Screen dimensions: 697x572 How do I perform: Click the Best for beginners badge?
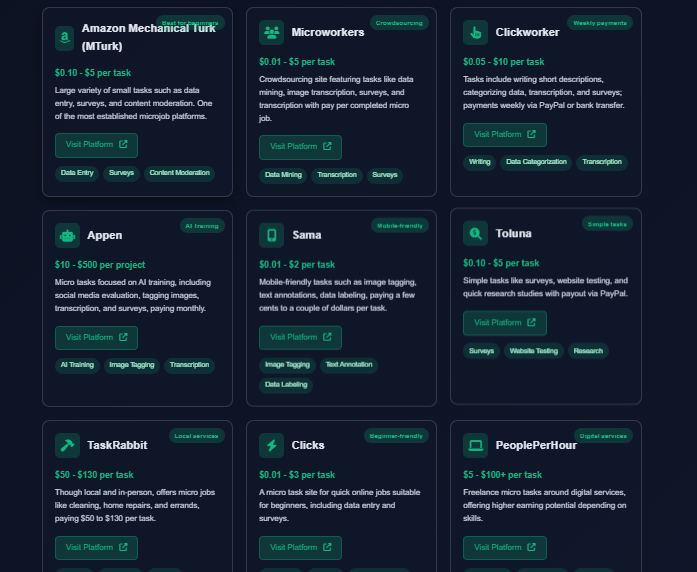pos(190,23)
